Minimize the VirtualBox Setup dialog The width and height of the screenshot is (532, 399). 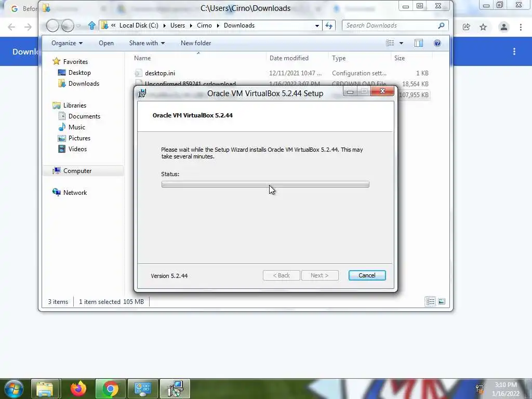click(x=350, y=91)
